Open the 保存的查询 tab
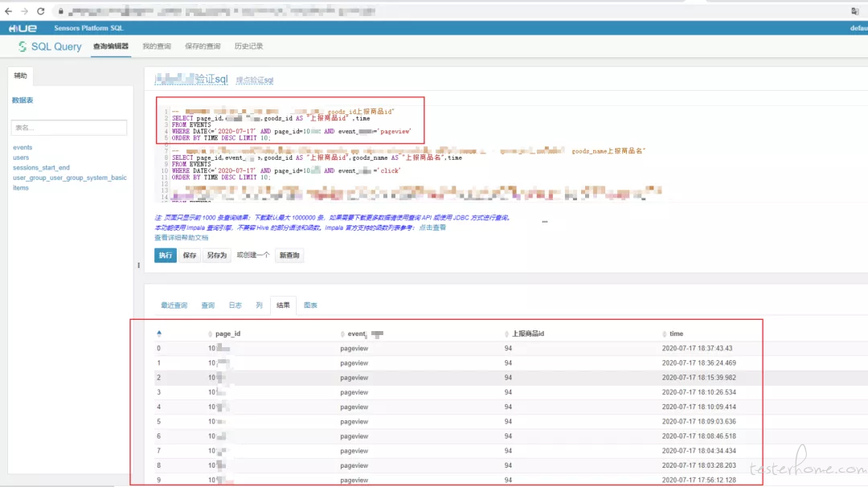The width and height of the screenshot is (868, 487). (203, 47)
